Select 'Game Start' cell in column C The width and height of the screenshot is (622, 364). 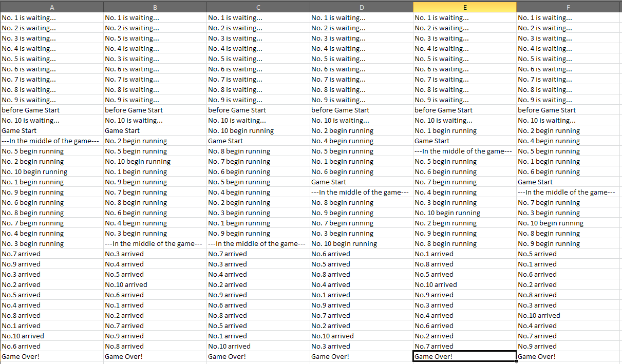[x=258, y=141]
